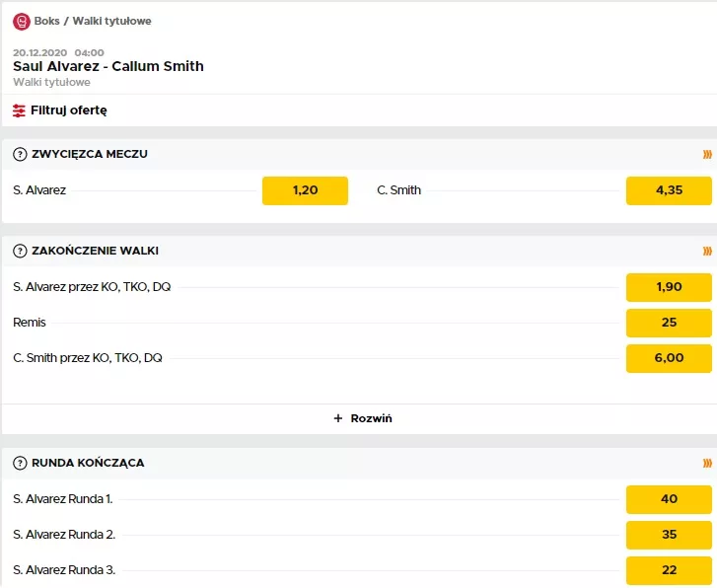Collapse Zwycięzca meczu section with orange arrows
717x588 pixels.
click(x=706, y=154)
